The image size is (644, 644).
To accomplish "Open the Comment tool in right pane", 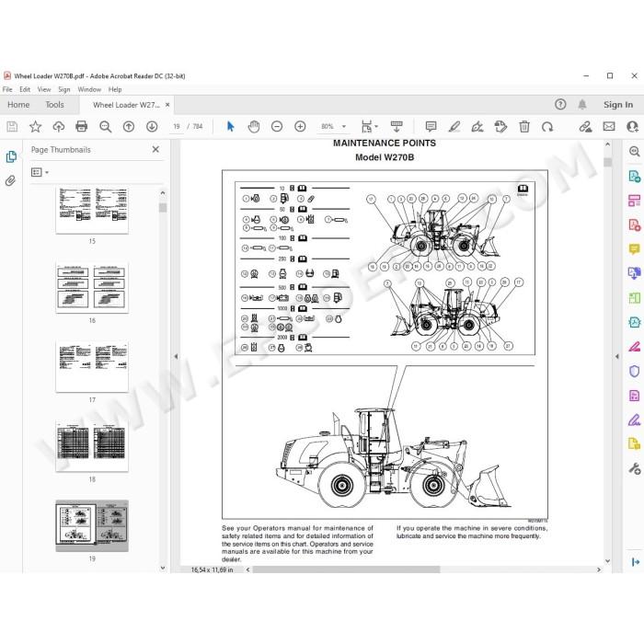I will click(634, 249).
